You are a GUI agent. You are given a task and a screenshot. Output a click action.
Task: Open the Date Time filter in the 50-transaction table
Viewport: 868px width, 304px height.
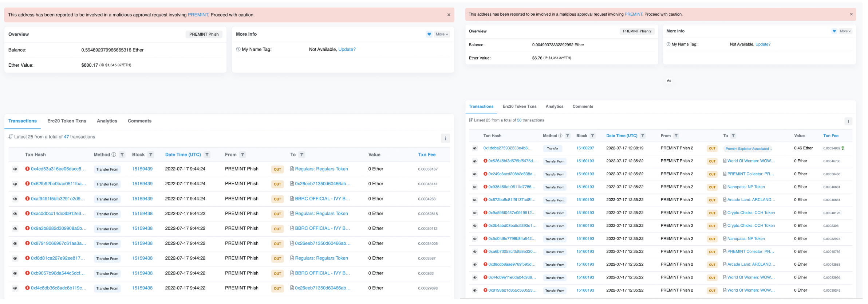(643, 136)
